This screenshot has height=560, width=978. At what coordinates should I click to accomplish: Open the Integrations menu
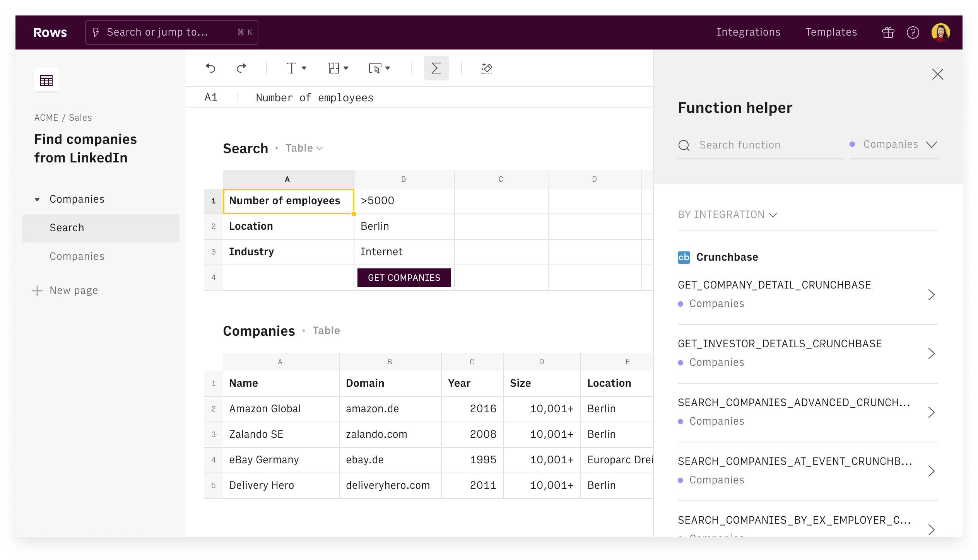[748, 32]
